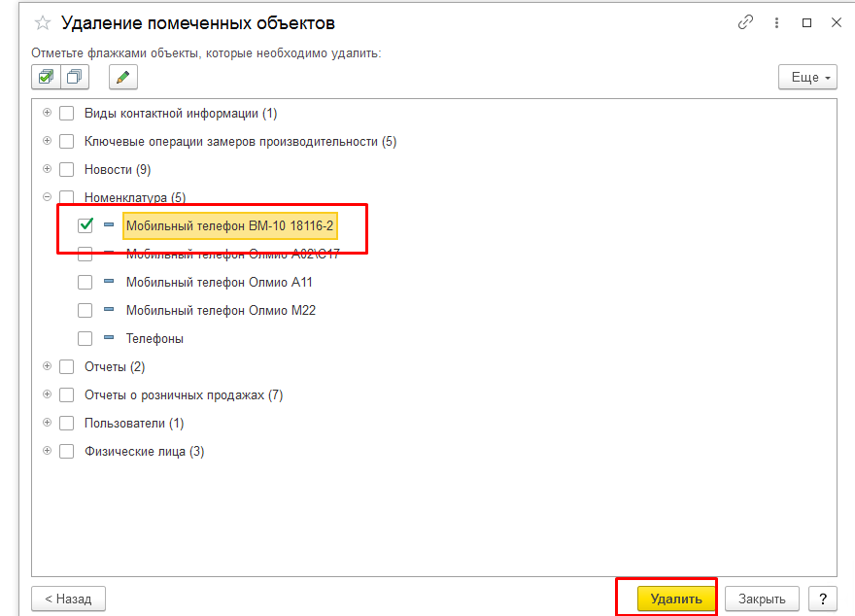855x616 pixels.
Task: Tick the Пользователи (1) checkbox
Action: pos(66,423)
